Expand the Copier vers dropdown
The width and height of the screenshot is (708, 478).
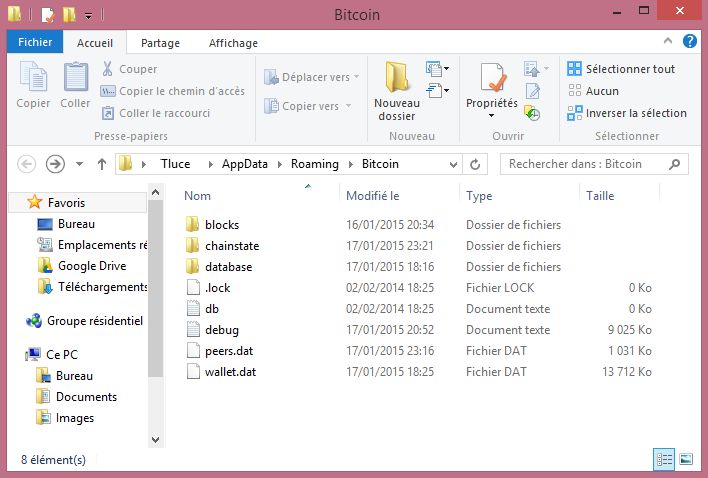point(356,106)
